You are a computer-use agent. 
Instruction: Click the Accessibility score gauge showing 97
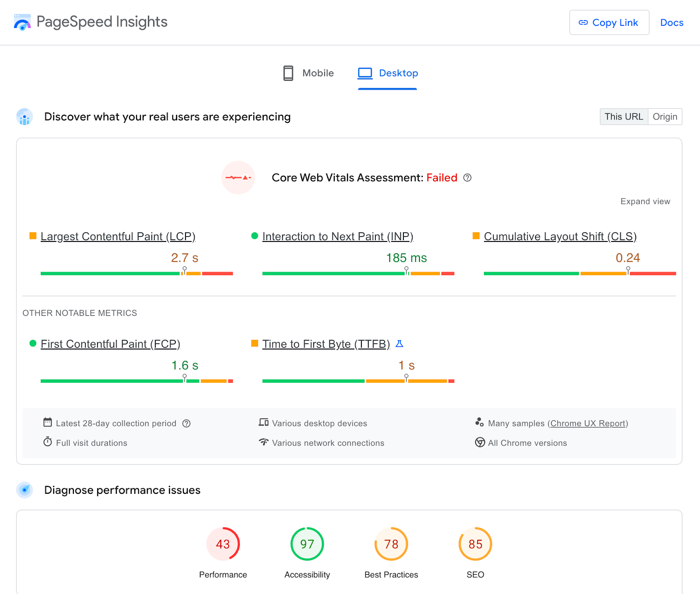coord(307,544)
